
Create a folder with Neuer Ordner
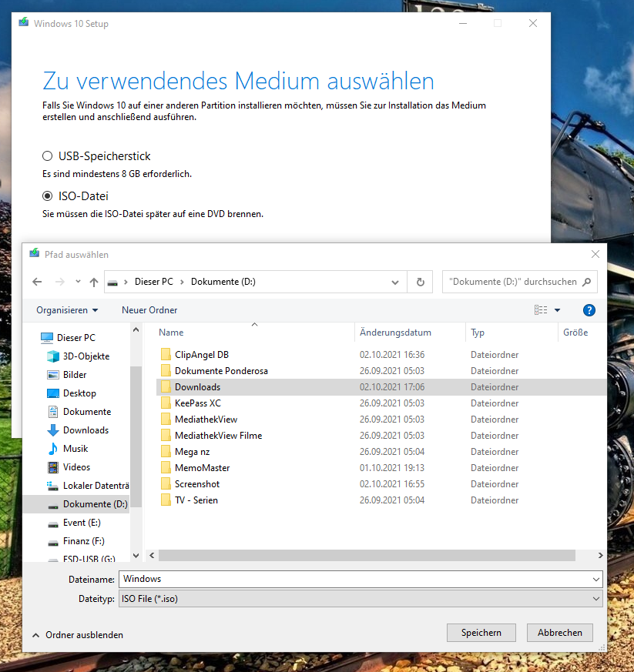click(x=149, y=310)
